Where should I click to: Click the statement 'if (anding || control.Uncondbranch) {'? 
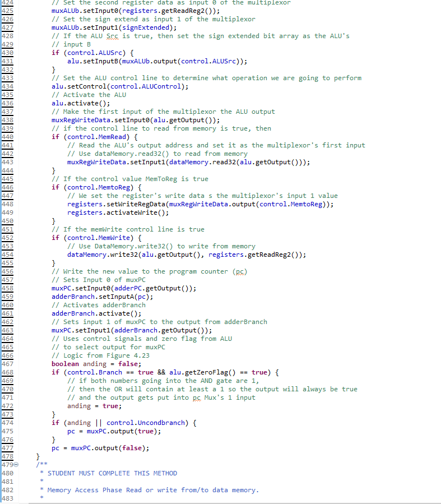tap(124, 423)
